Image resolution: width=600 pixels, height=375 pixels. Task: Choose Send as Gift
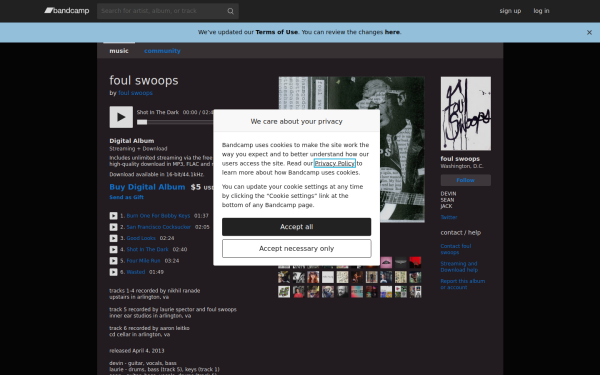(126, 197)
